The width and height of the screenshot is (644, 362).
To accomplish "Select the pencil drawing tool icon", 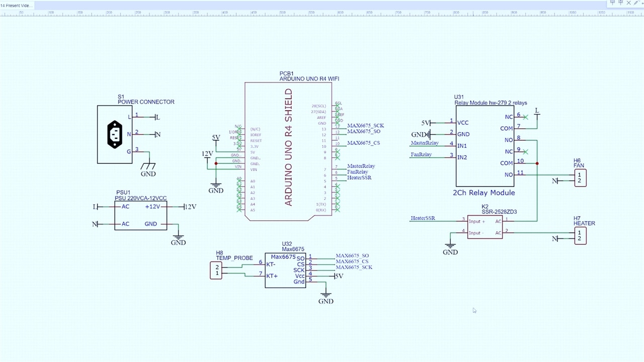I will coord(636,3).
